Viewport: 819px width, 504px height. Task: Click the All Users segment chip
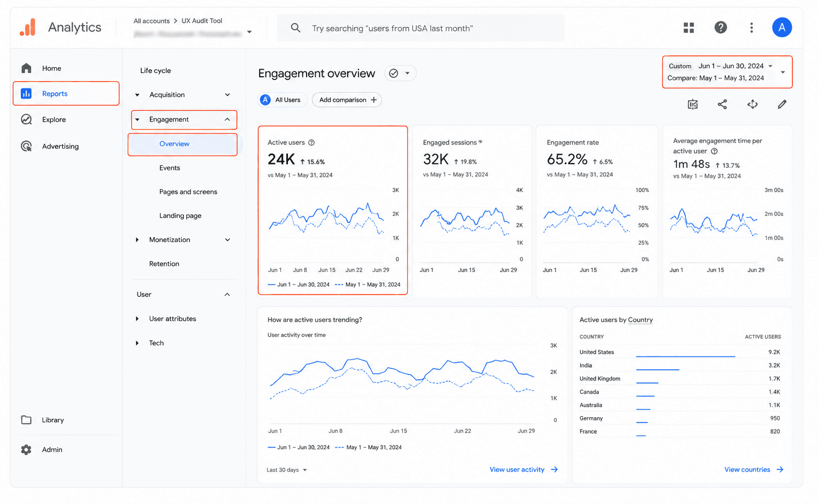(283, 100)
